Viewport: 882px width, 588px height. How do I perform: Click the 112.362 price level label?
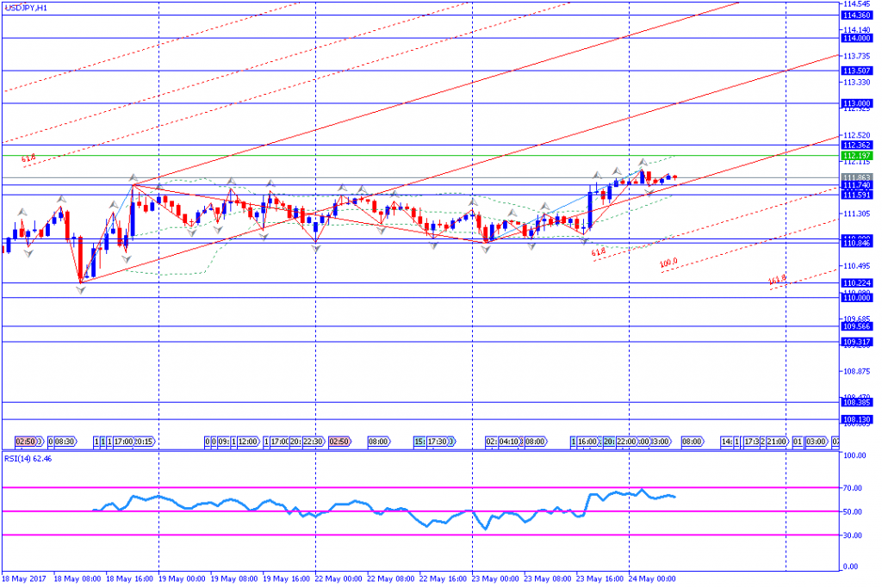click(x=857, y=145)
